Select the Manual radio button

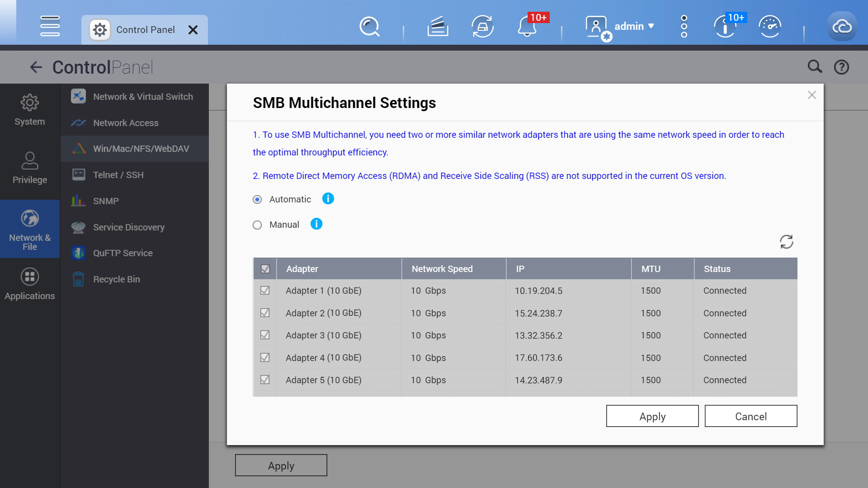(257, 225)
